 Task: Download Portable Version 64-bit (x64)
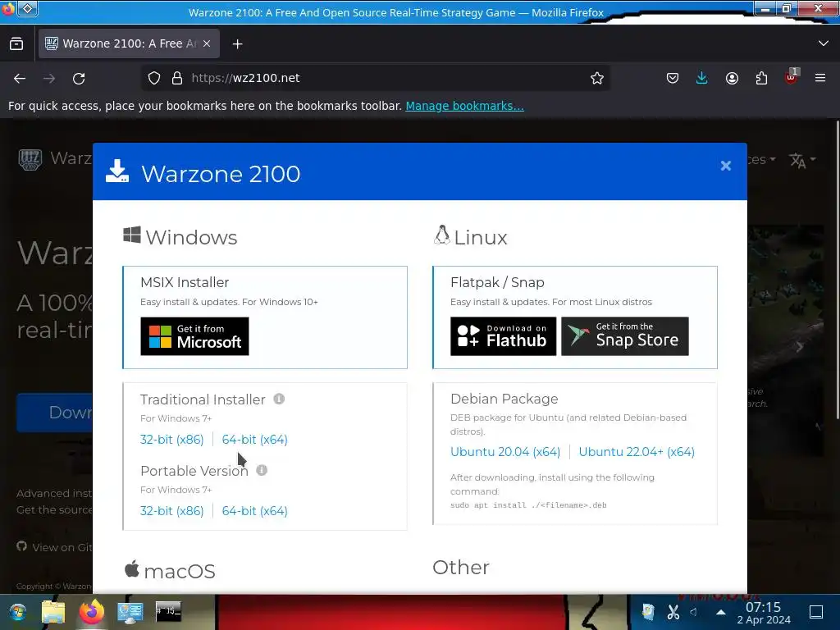click(x=254, y=510)
